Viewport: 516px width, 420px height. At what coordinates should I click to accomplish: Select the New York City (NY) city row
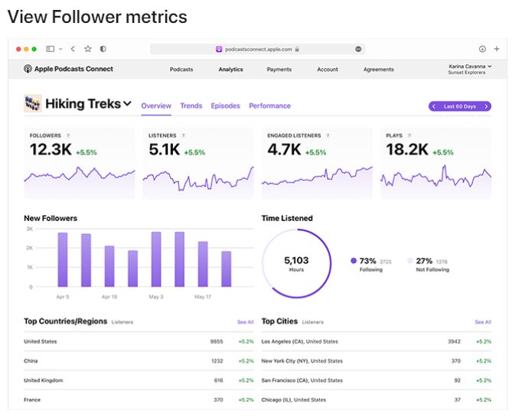(376, 361)
